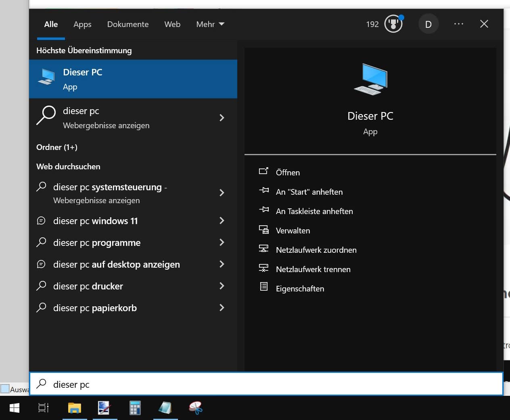Open the three-dots options menu
510x420 pixels.
point(458,24)
